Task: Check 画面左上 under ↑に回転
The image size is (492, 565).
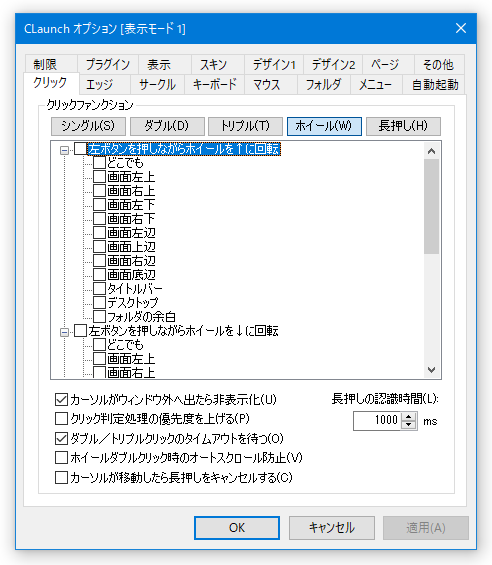Action: [99, 177]
